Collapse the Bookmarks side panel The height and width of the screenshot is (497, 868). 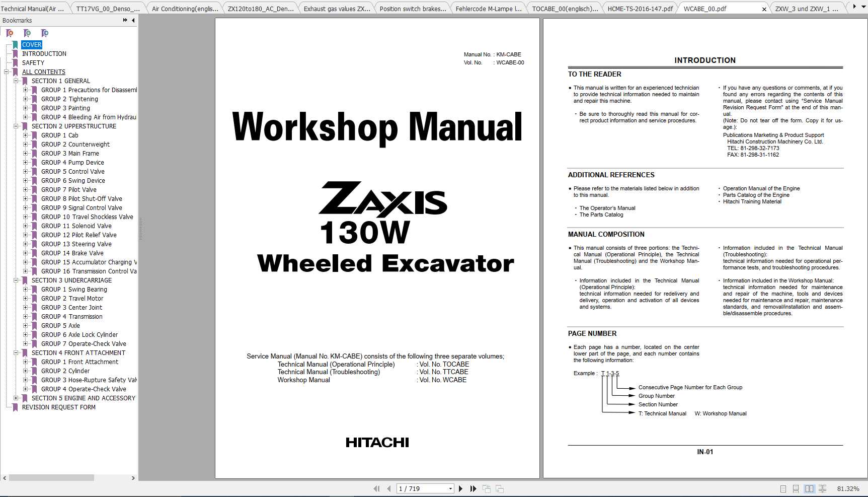coord(132,20)
